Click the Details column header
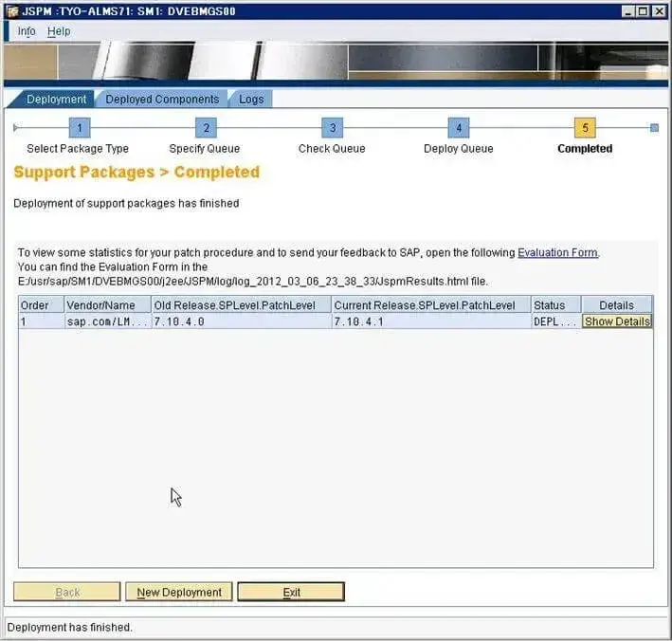 pyautogui.click(x=617, y=305)
